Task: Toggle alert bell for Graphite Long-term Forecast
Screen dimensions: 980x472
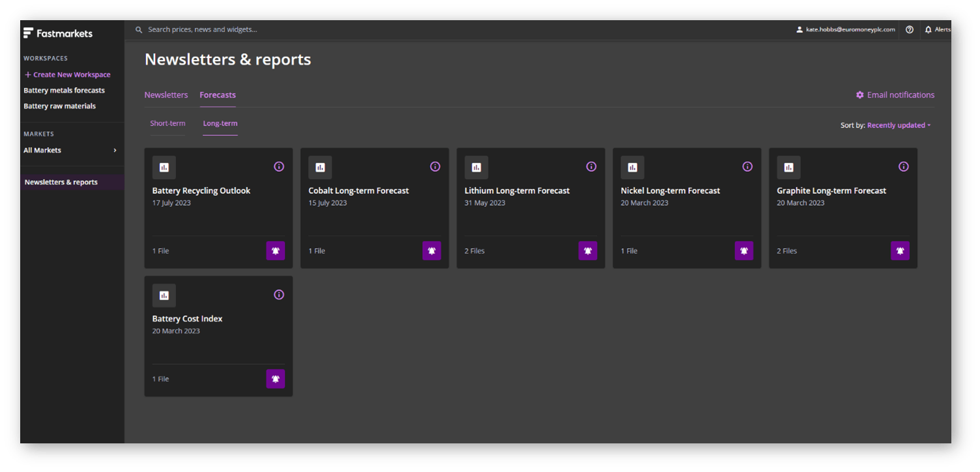Action: coord(900,251)
